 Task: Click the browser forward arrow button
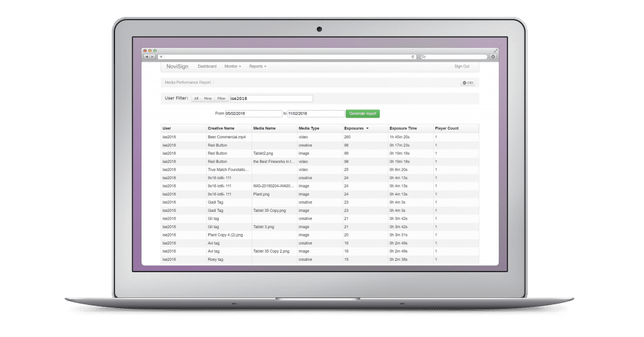pyautogui.click(x=152, y=57)
